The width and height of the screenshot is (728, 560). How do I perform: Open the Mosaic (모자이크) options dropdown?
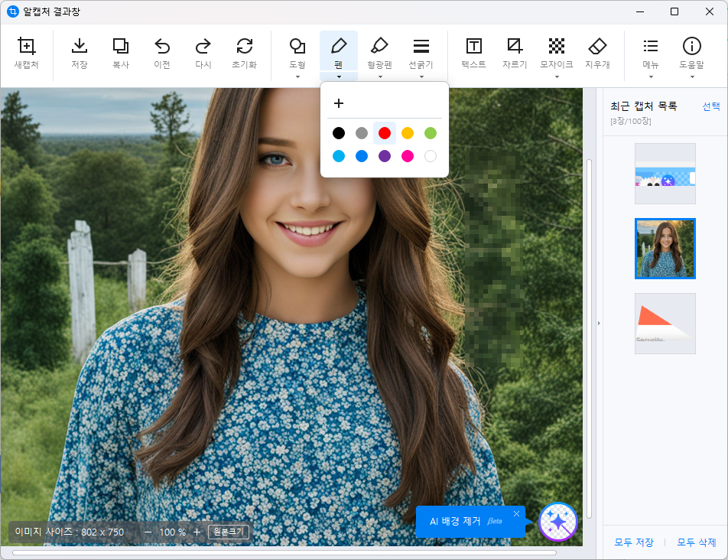[x=557, y=77]
